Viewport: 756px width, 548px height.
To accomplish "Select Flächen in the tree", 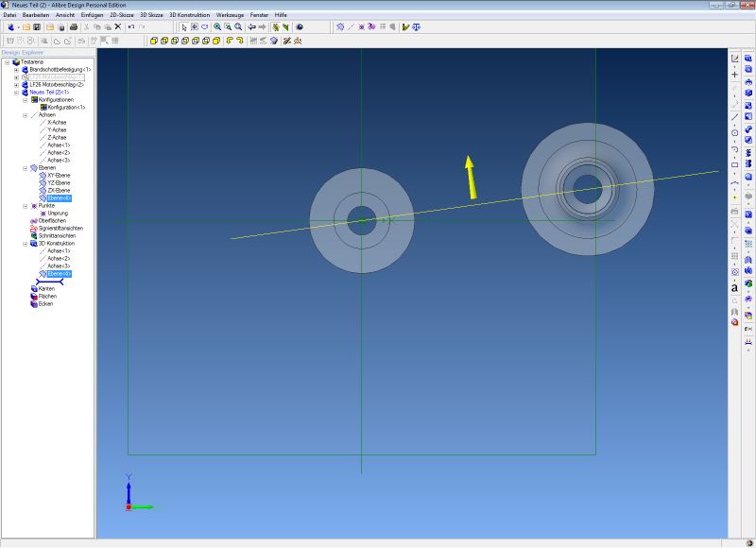I will (x=47, y=297).
